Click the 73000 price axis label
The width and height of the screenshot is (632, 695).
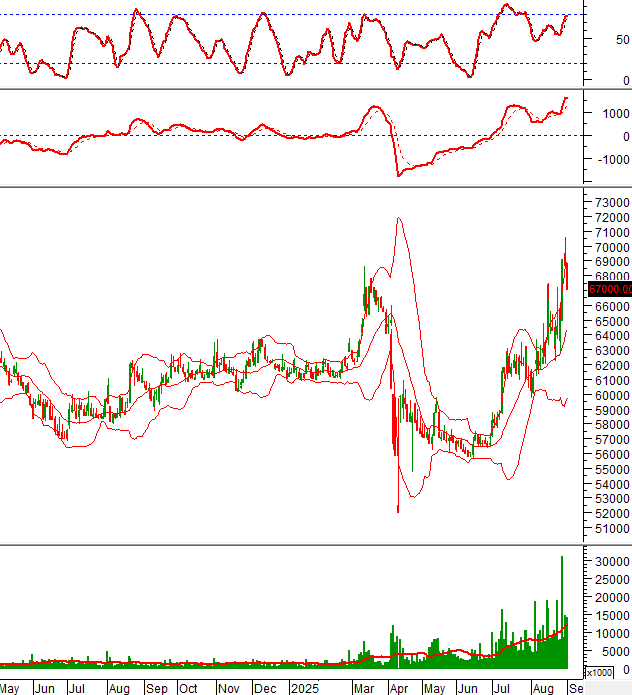click(610, 202)
